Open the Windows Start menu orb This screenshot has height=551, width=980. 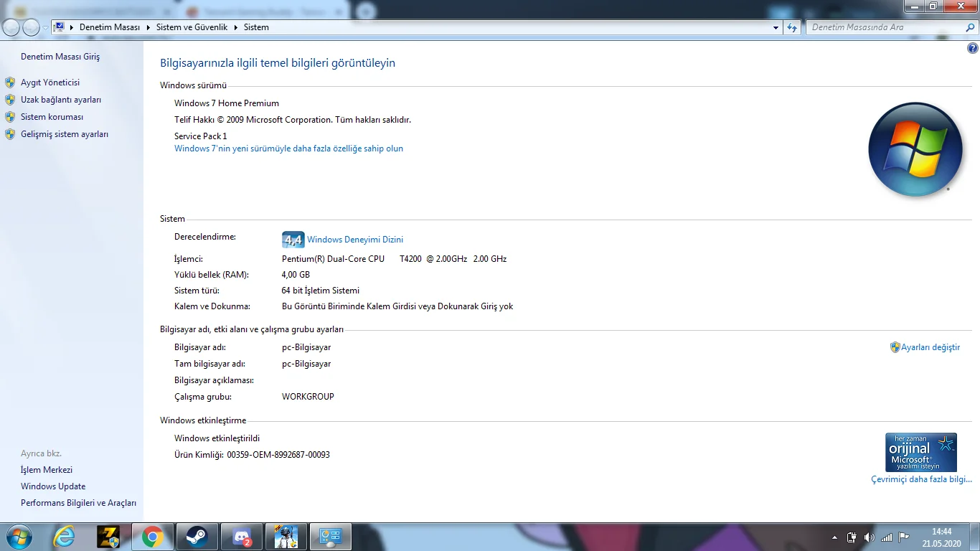tap(17, 537)
